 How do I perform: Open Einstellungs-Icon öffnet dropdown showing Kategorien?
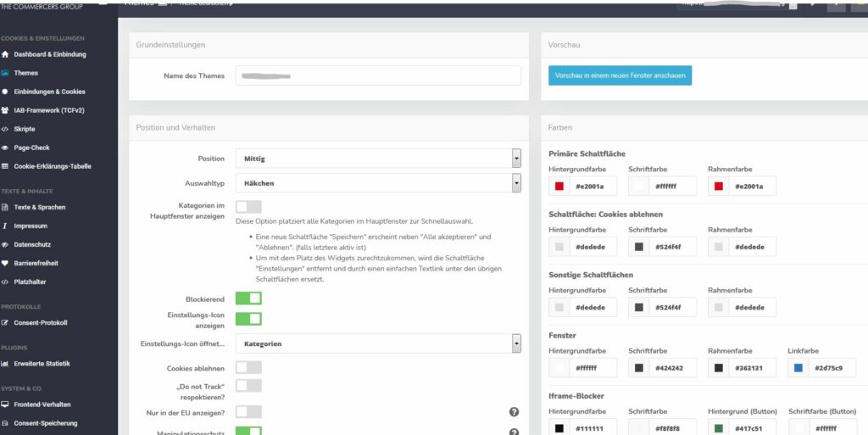[x=378, y=343]
